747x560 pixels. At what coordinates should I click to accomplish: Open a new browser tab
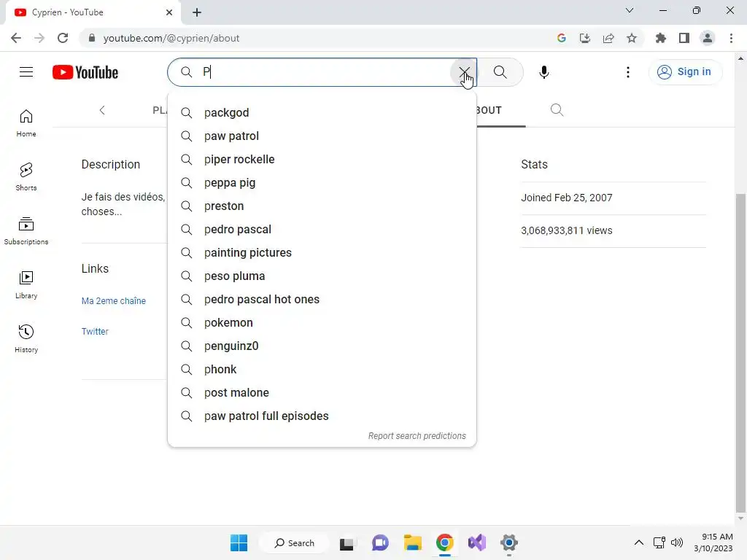[197, 12]
